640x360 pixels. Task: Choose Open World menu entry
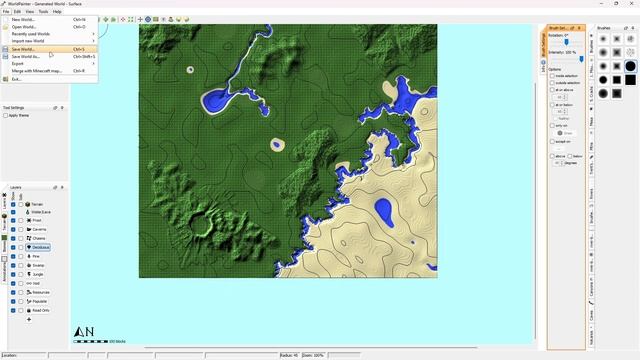pyautogui.click(x=49, y=27)
